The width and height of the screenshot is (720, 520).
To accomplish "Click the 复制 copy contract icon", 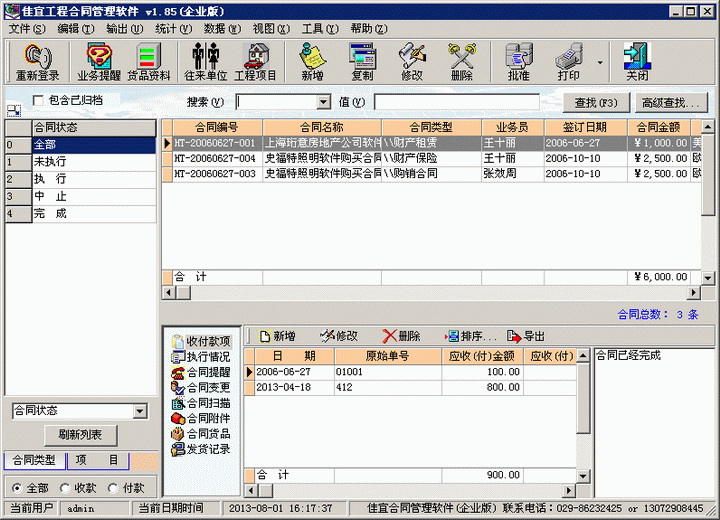I will click(x=362, y=62).
